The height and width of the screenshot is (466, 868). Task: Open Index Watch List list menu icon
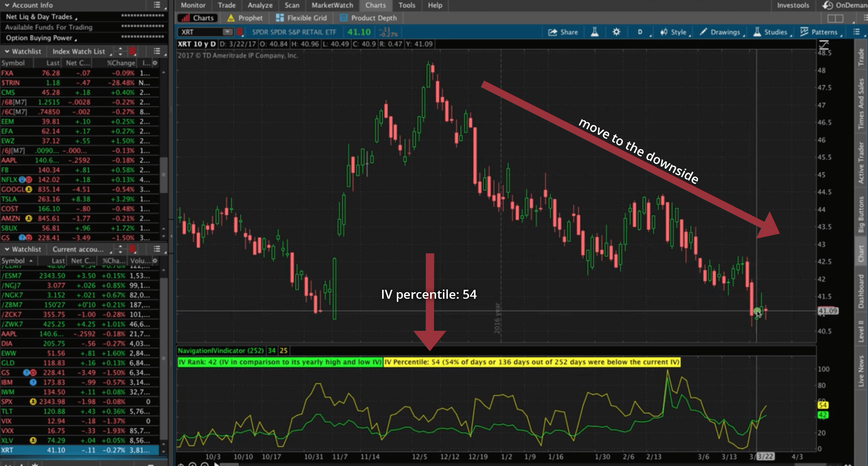point(157,51)
